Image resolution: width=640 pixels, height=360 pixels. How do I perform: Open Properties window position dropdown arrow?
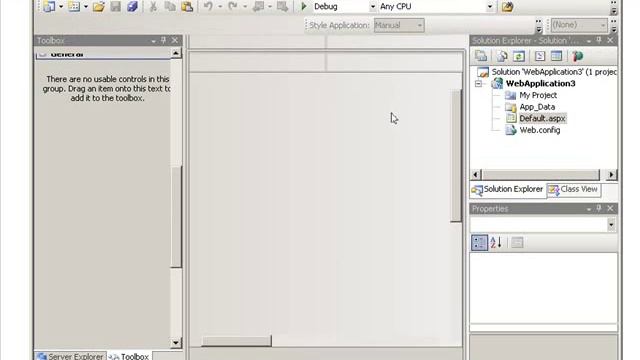(589, 209)
